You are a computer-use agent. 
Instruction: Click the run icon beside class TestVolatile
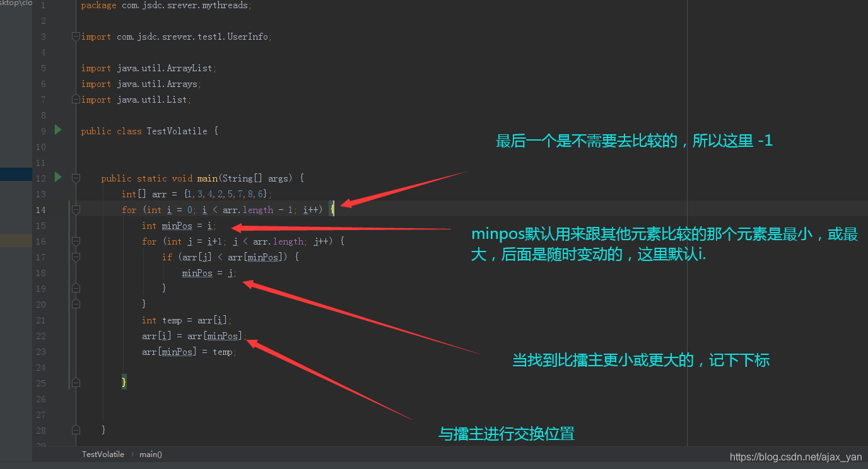(x=58, y=130)
